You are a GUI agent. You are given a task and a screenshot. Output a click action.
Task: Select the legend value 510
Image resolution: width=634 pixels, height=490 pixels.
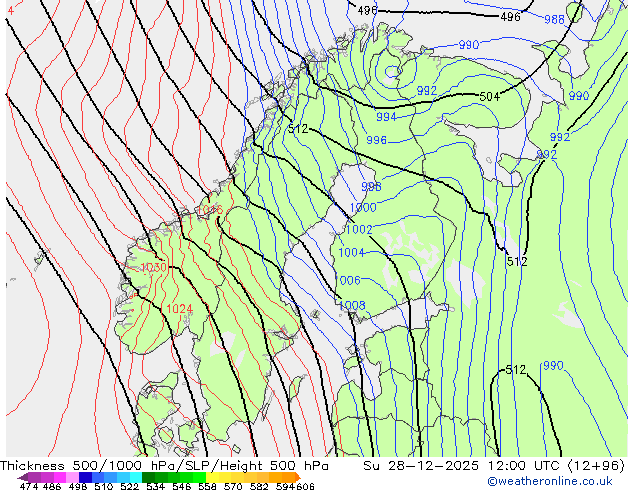point(104,486)
